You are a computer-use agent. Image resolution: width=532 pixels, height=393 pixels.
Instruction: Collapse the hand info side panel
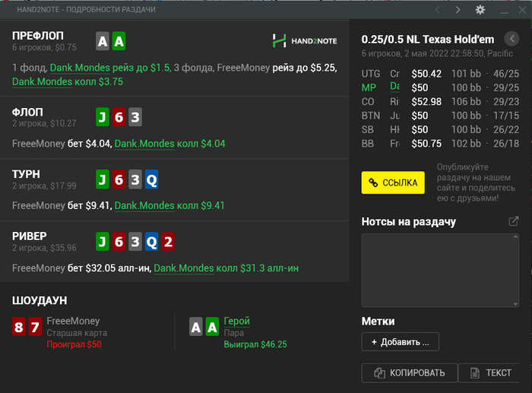511,39
